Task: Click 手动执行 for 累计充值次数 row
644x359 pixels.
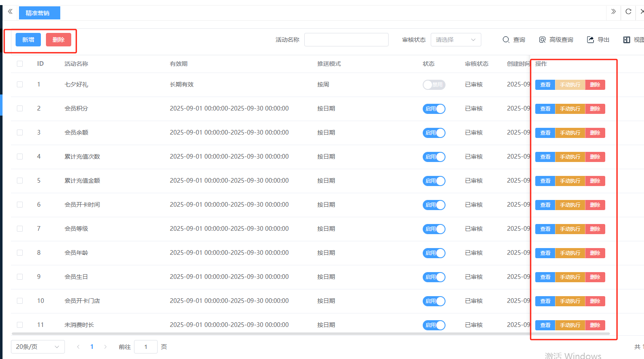Action: 570,157
